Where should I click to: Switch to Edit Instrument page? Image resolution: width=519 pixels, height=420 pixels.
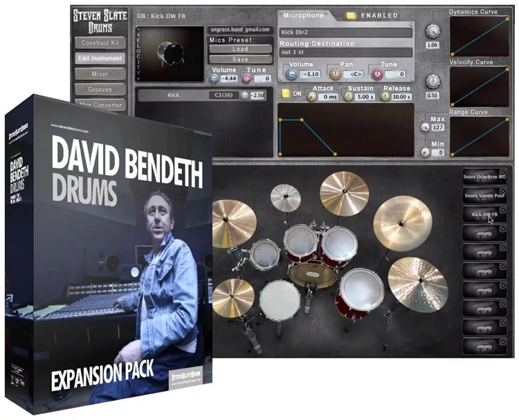[x=100, y=58]
